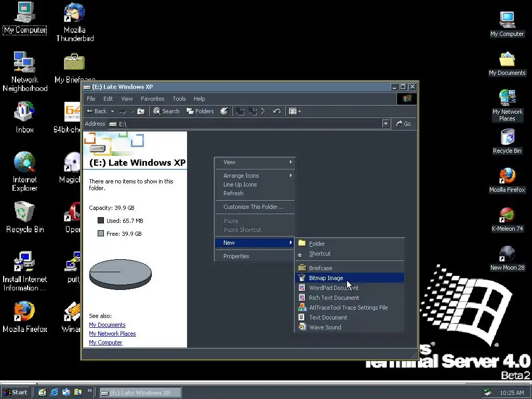Click the system tray icon beside clock
This screenshot has height=399, width=532.
488,393
